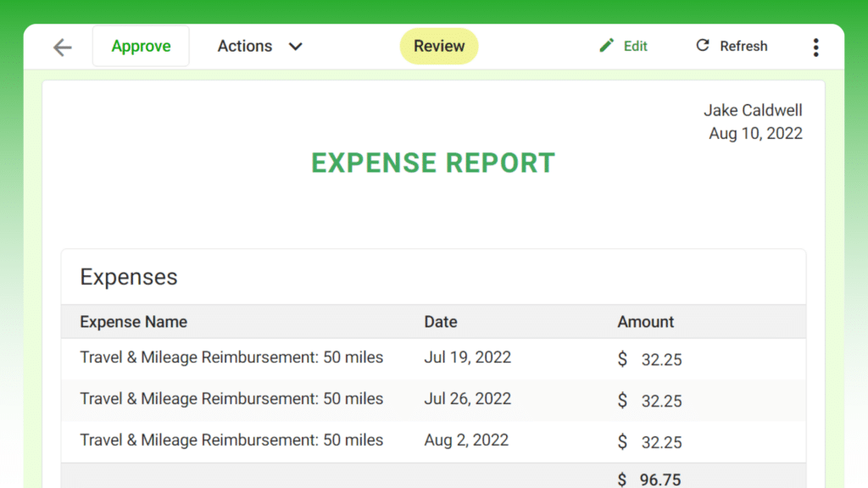Select the mileage expense row dated Jul 19, 2022

point(433,358)
